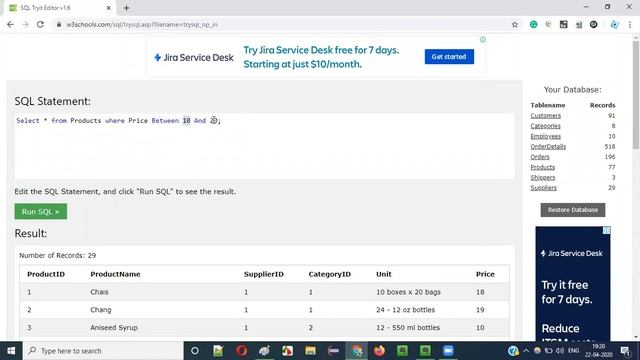Click the volume speaker tray icon
The width and height of the screenshot is (640, 360).
(560, 351)
